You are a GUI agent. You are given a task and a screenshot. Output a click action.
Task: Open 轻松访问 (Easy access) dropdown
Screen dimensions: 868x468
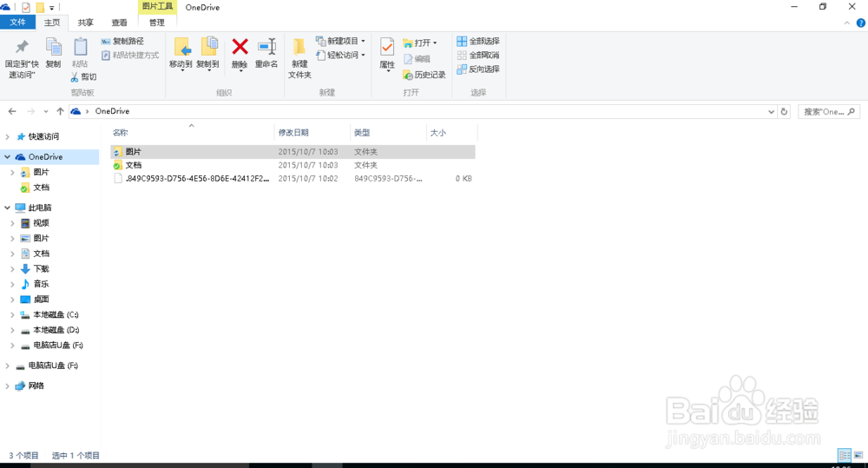click(x=340, y=56)
